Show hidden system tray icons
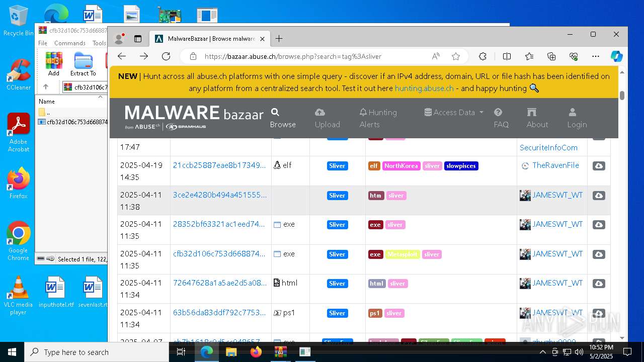644x362 pixels. click(x=542, y=352)
